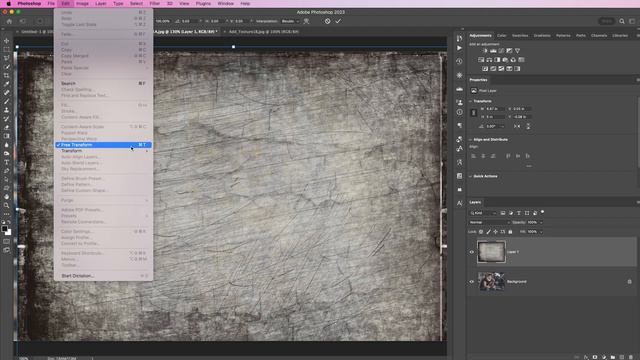Toggle Lock position
Viewport: 640px width, 360px height.
pyautogui.click(x=496, y=232)
